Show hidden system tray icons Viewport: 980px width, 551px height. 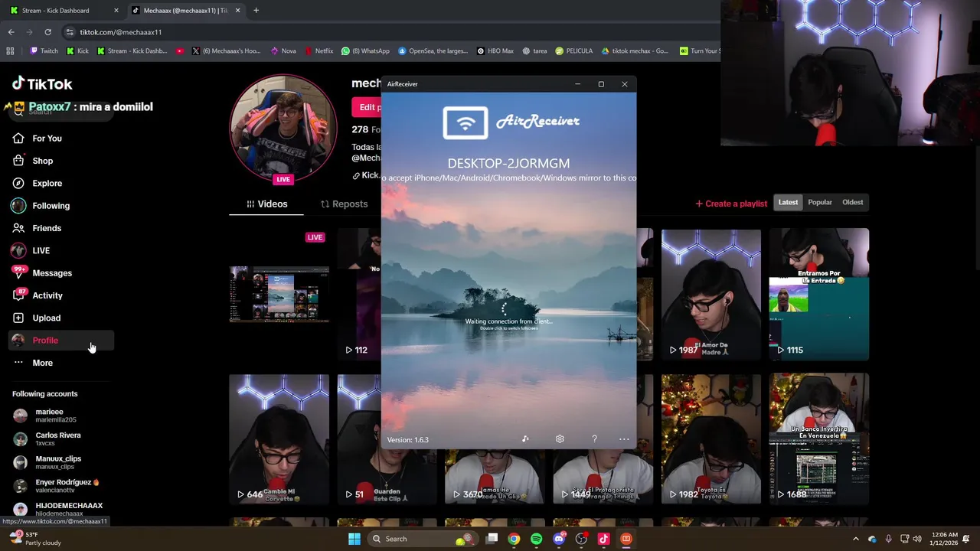856,539
